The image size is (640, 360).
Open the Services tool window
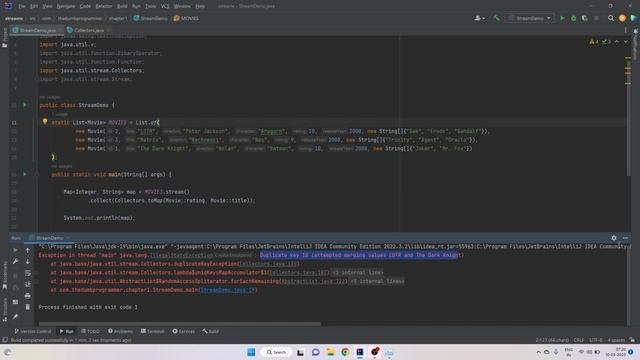(183, 331)
